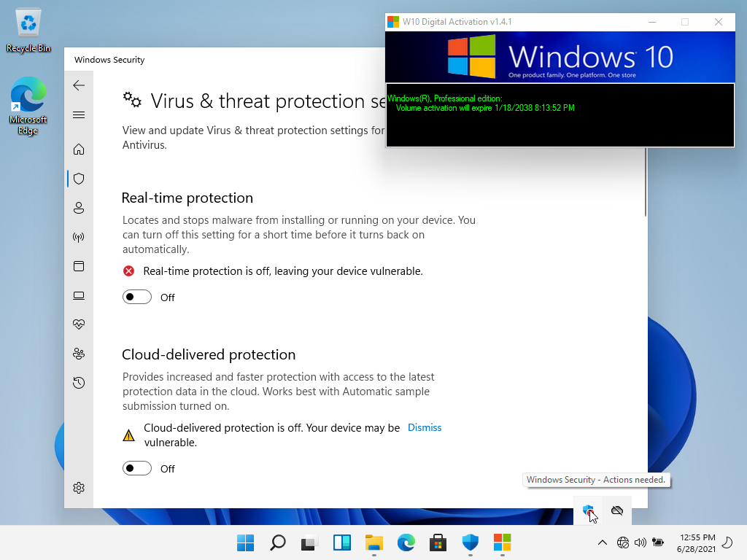Launch Microsoft Edge from the taskbar
The width and height of the screenshot is (747, 560).
406,542
